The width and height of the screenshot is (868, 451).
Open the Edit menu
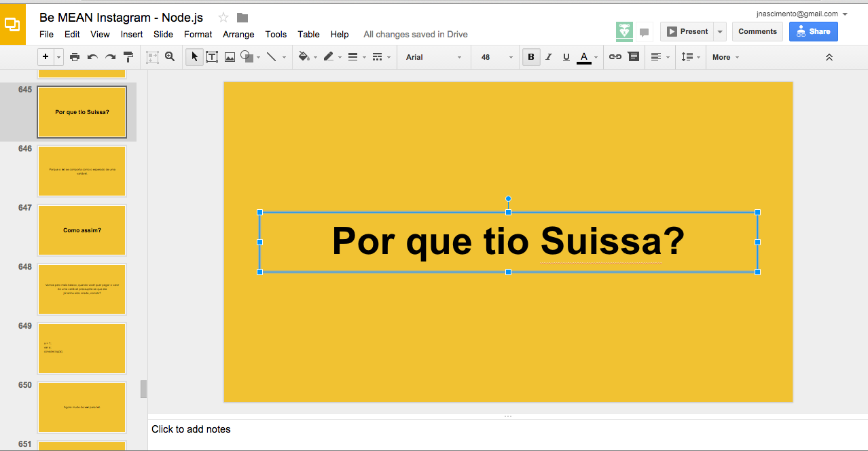[72, 34]
